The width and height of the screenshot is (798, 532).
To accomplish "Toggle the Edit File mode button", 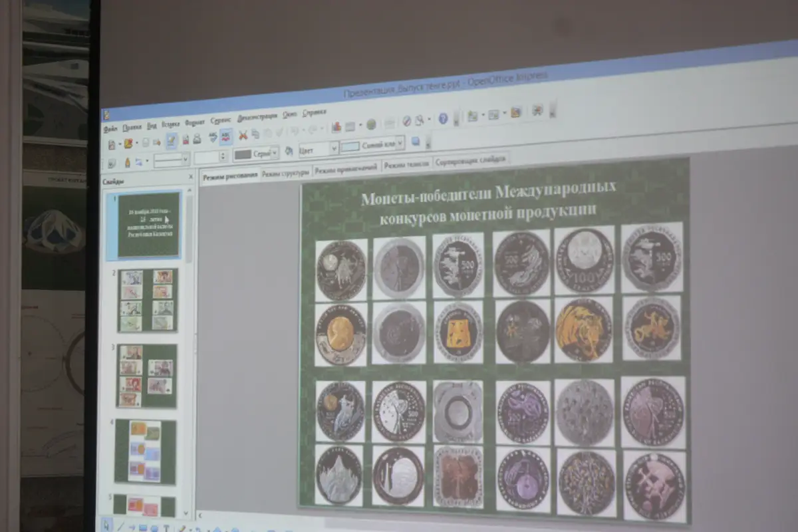I will coord(172,140).
